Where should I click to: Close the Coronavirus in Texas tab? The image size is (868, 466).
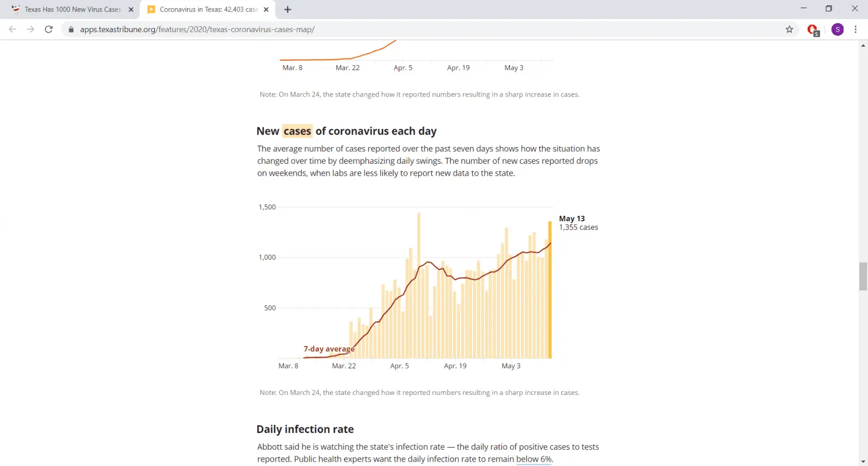266,9
